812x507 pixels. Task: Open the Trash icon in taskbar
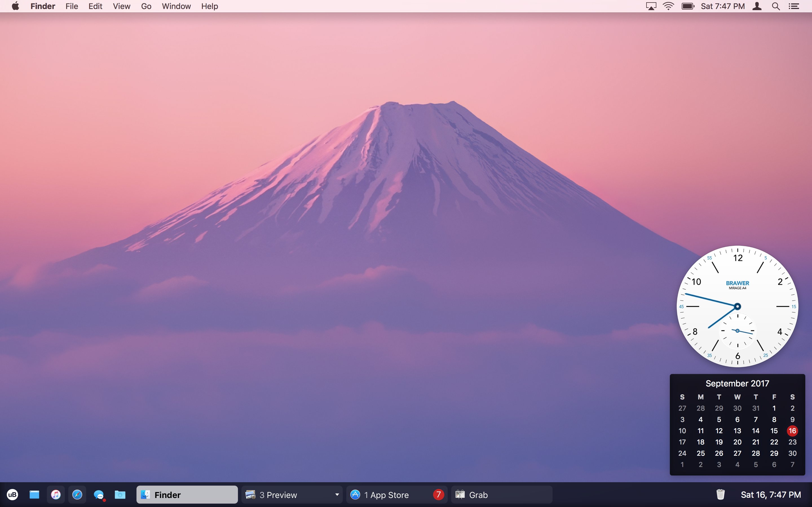[720, 495]
